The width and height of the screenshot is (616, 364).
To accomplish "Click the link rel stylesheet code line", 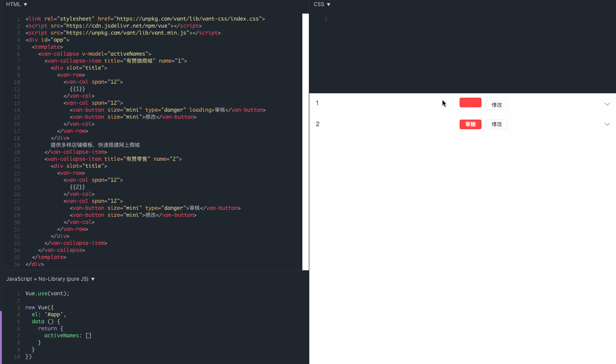I will point(145,19).
